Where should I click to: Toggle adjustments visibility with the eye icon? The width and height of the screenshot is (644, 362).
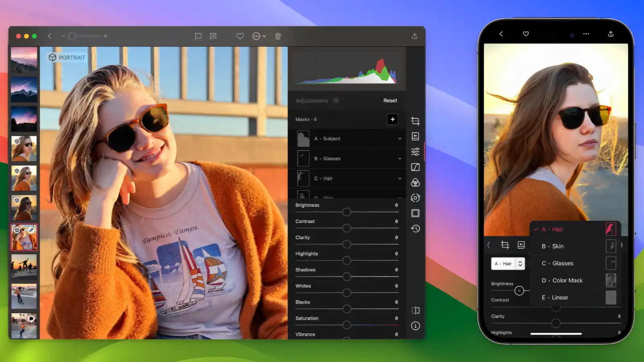pyautogui.click(x=336, y=101)
